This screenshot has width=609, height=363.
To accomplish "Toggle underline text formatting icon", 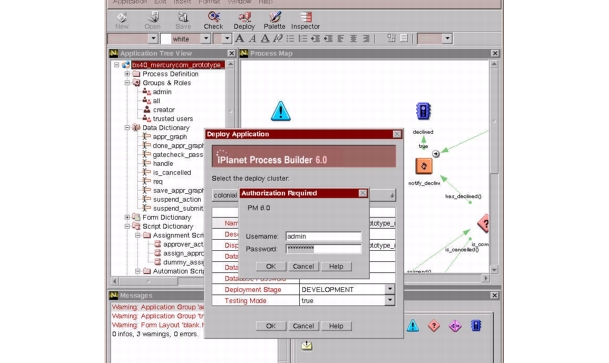I will point(265,38).
